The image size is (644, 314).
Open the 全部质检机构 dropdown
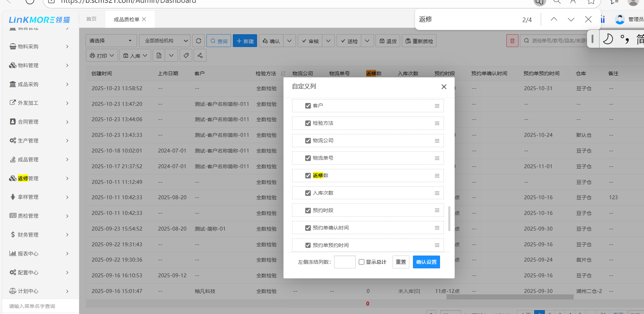(x=164, y=41)
